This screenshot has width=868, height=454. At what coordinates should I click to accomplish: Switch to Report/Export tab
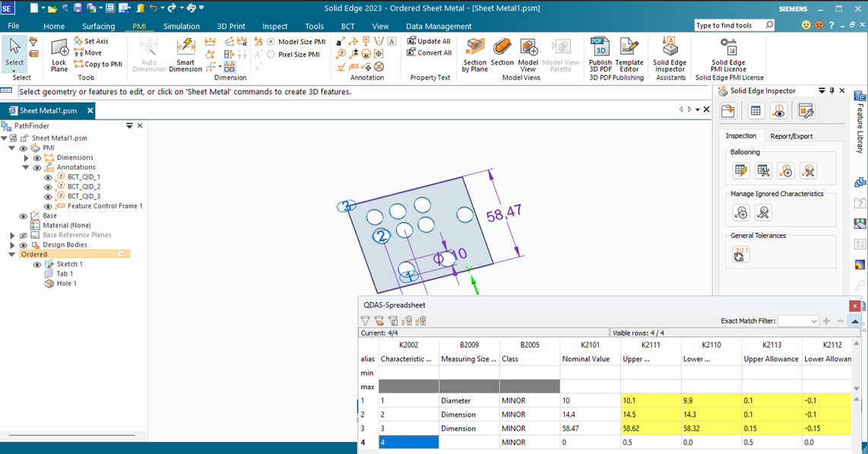(x=791, y=136)
